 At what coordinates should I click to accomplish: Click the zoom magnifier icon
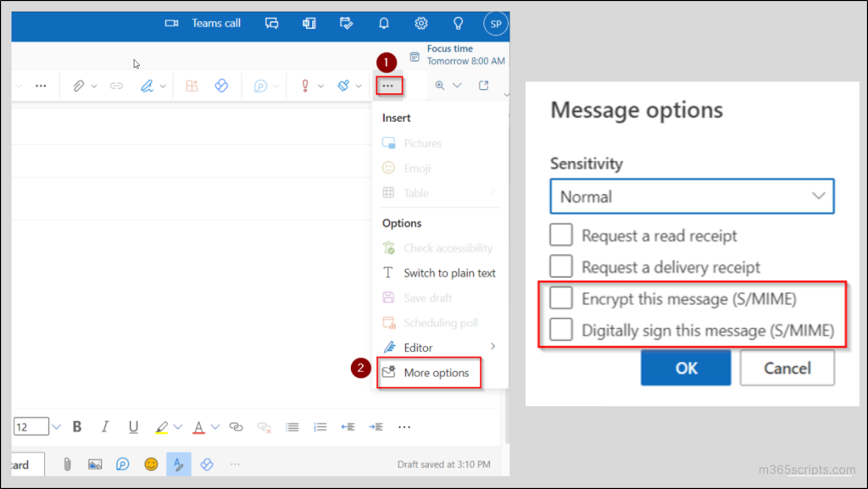click(441, 85)
